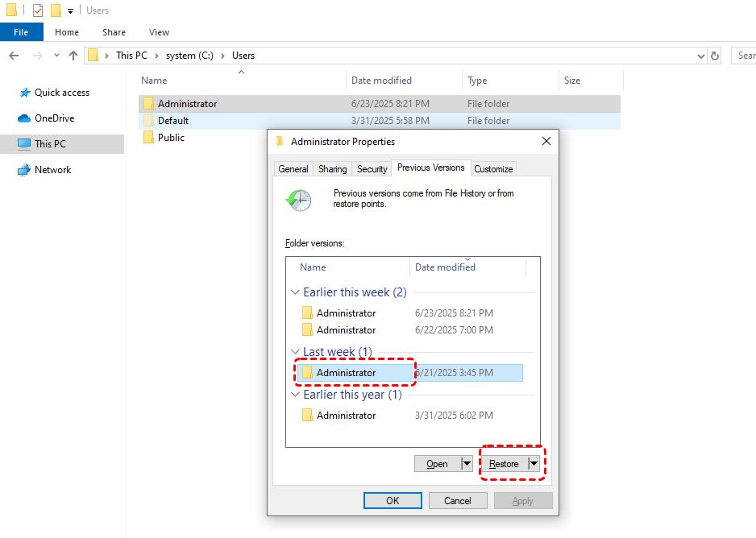
Task: Open the dropdown arrow beside Restore
Action: [534, 464]
